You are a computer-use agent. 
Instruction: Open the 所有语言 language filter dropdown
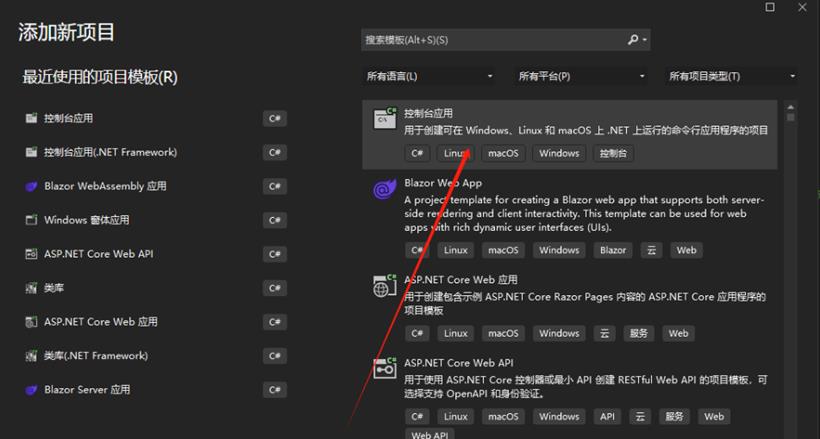coord(429,76)
